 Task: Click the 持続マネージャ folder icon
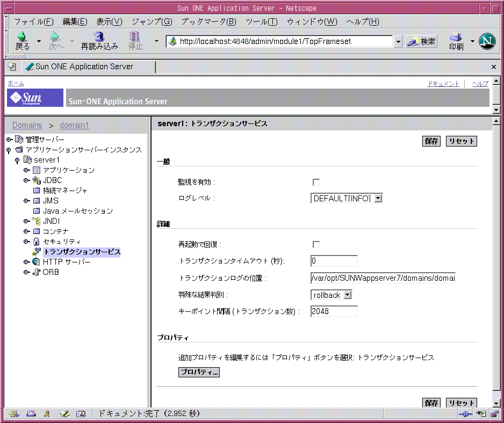pos(37,191)
